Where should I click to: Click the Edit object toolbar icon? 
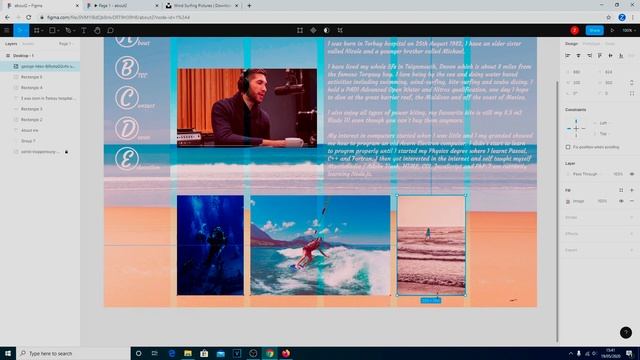pyautogui.click(x=300, y=30)
